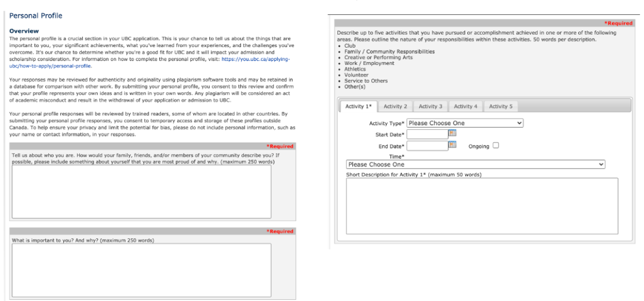Click into the Start Date field
The width and height of the screenshot is (644, 301).
[x=427, y=134]
